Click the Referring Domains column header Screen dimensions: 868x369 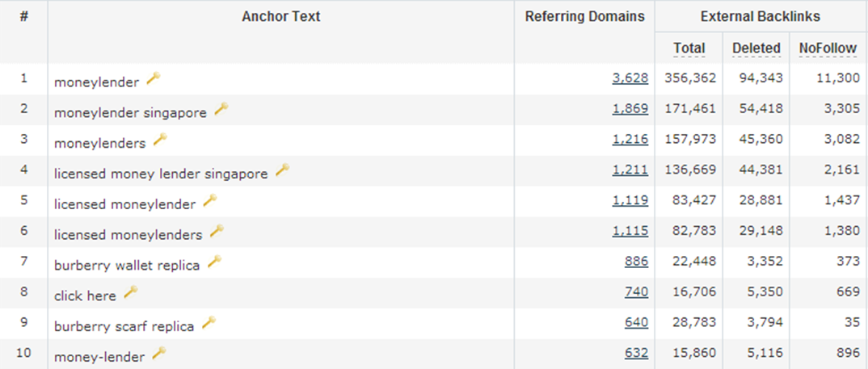585,17
